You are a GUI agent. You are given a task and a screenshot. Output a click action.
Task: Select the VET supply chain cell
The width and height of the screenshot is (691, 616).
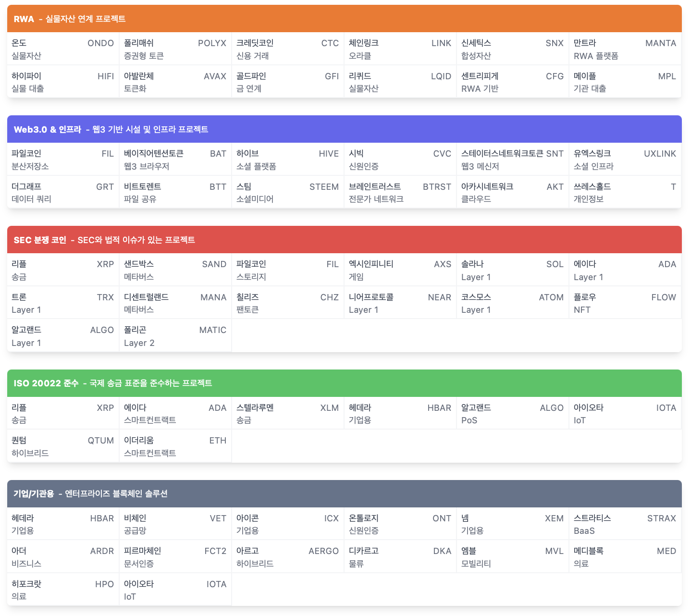pyautogui.click(x=175, y=524)
